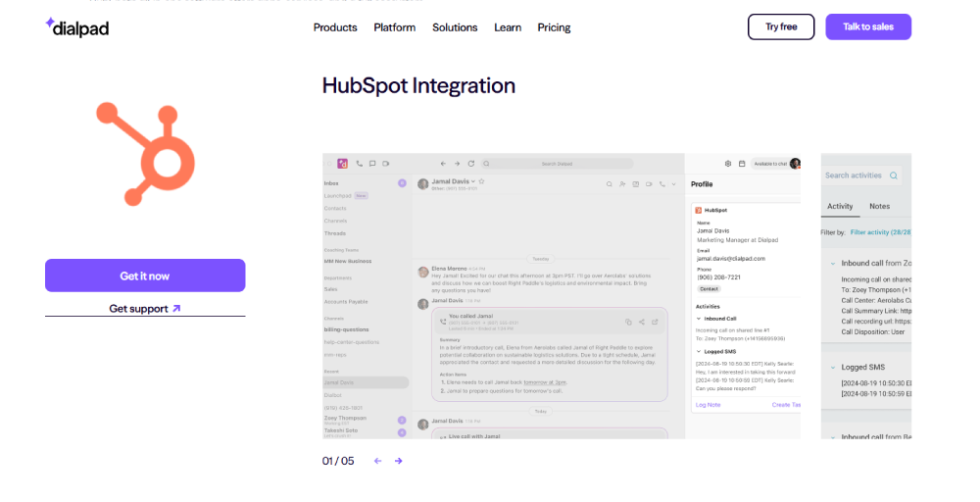This screenshot has height=502, width=980.
Task: Click the phone call icon in conversation header
Action: tap(662, 184)
